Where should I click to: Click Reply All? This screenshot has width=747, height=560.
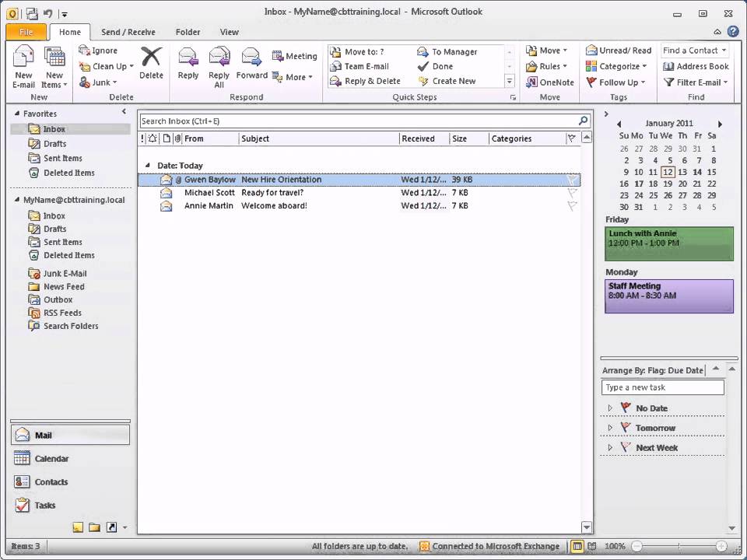(219, 67)
